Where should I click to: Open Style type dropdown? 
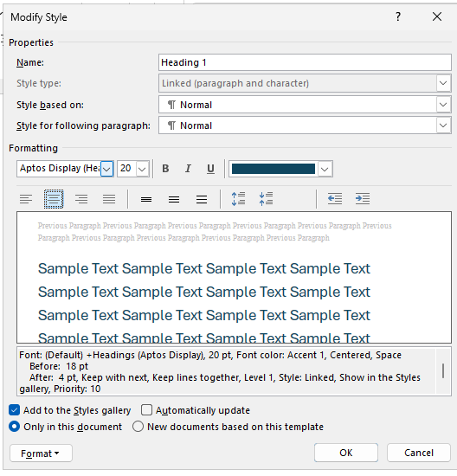443,83
